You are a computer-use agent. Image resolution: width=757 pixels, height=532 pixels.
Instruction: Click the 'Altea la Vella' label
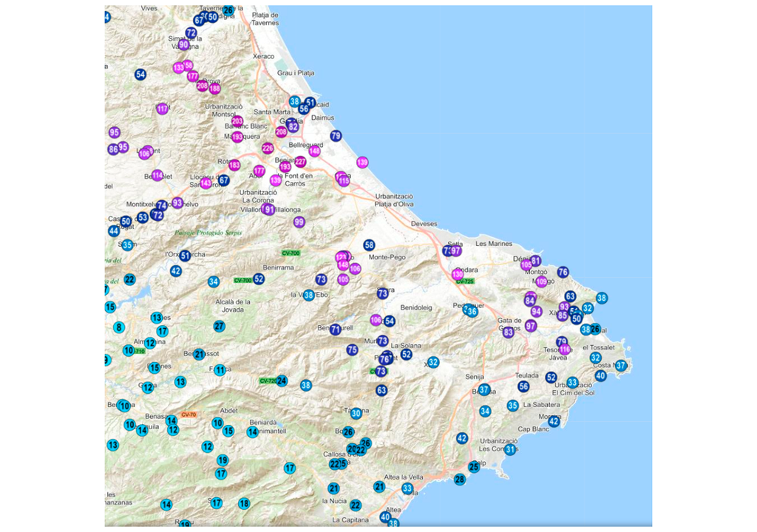click(404, 477)
